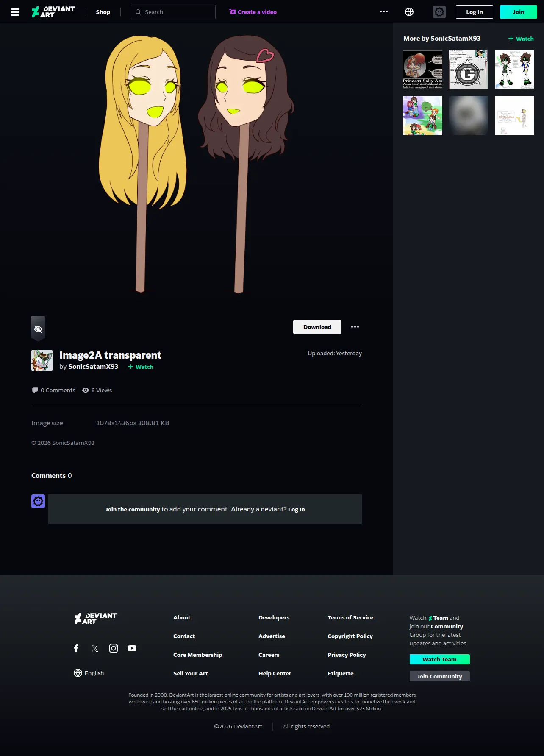
Task: Open DeviantArt's Facebook page icon
Action: click(76, 648)
